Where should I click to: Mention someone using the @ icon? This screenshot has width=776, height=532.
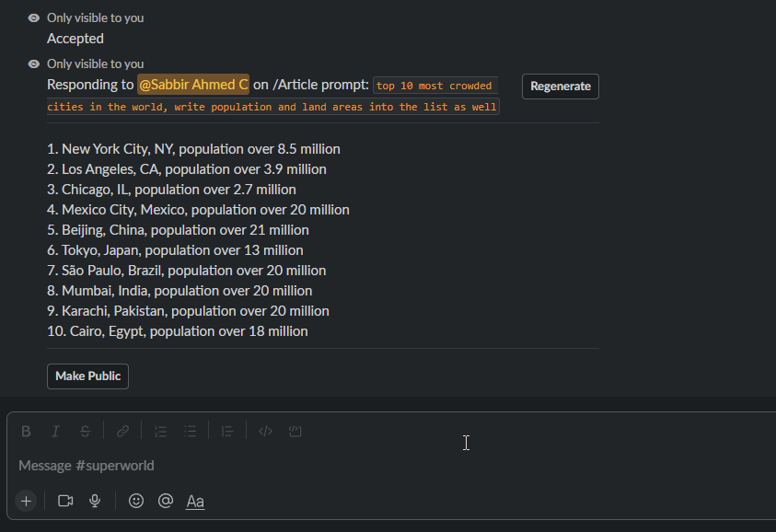pos(166,501)
